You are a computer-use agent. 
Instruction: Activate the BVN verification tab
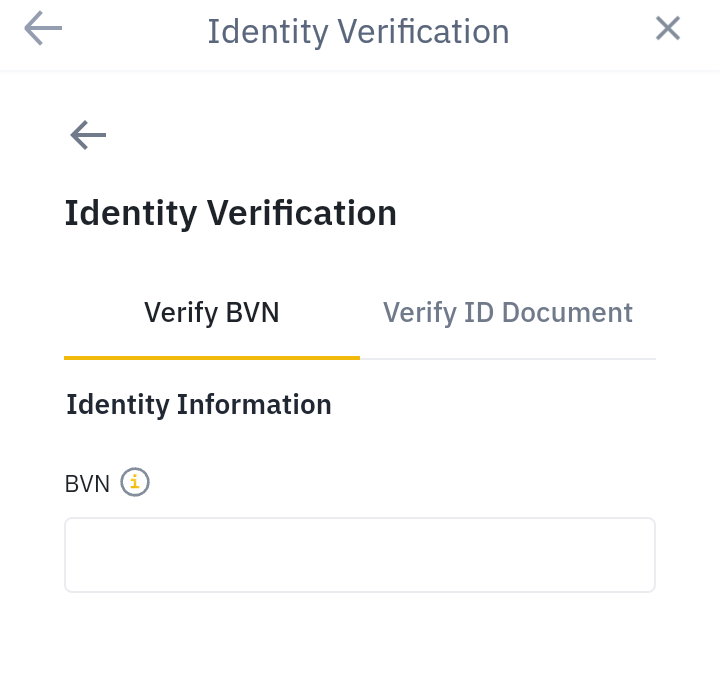point(211,313)
